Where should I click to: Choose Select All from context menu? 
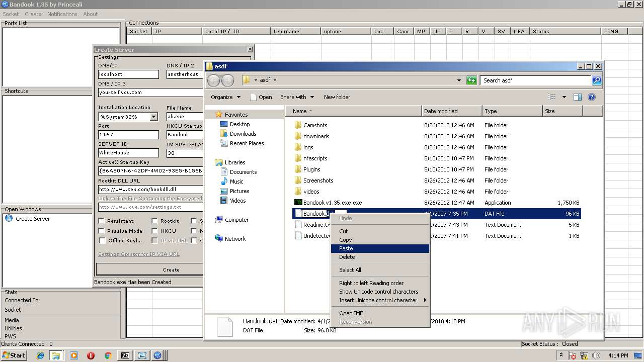tap(380, 270)
